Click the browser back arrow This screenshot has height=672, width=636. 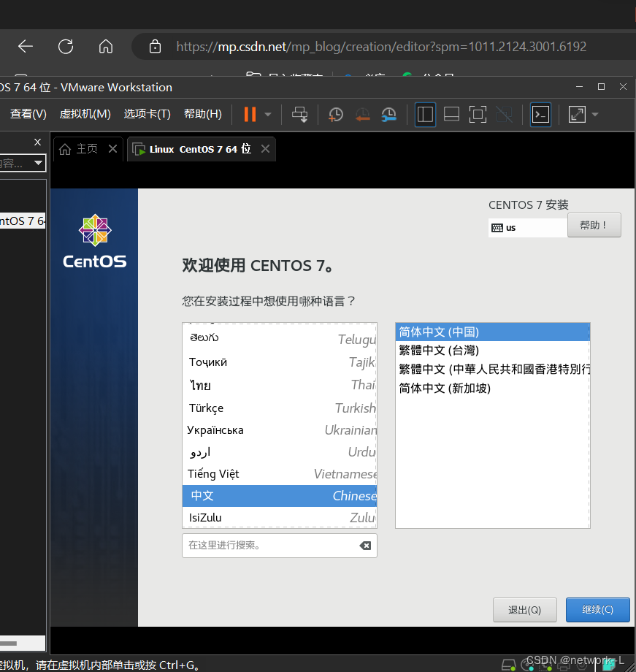(26, 46)
